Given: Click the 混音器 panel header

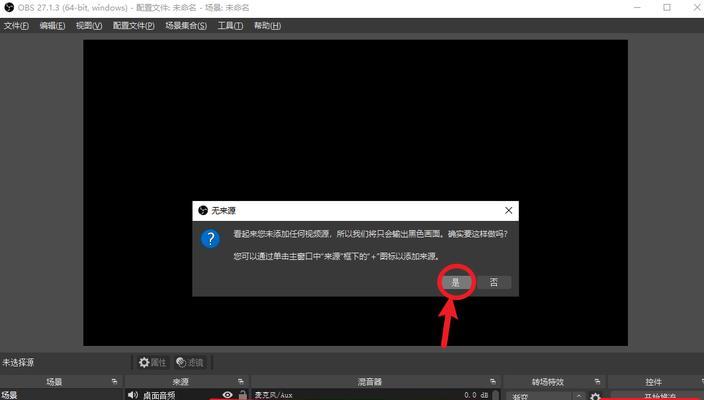Looking at the screenshot, I should click(x=370, y=382).
